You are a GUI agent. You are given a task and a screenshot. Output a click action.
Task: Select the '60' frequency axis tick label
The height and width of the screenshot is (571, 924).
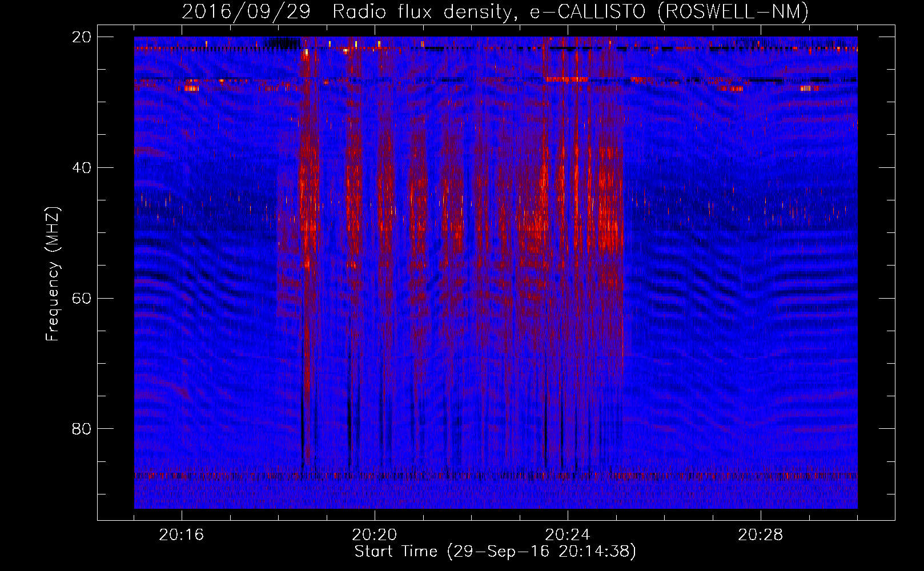click(82, 299)
